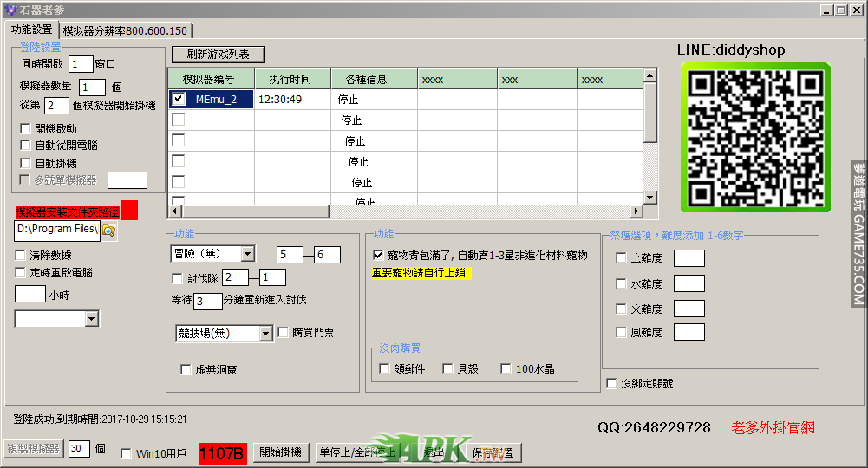Click the 同時開啟 window count input field
Viewport: 868px width, 468px height.
click(x=81, y=64)
